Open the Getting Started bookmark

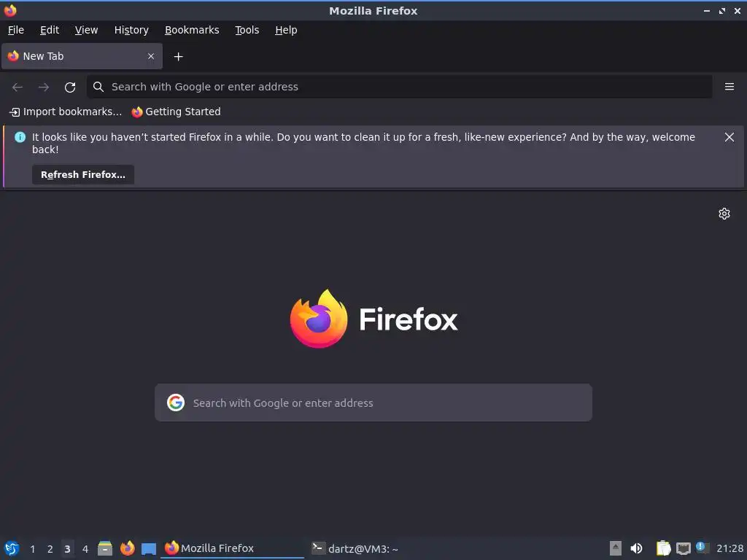click(177, 112)
